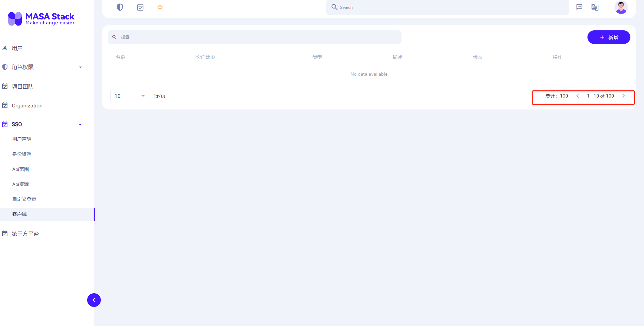The height and width of the screenshot is (326, 644).
Task: Switch language using the Google Translate icon
Action: click(x=595, y=7)
